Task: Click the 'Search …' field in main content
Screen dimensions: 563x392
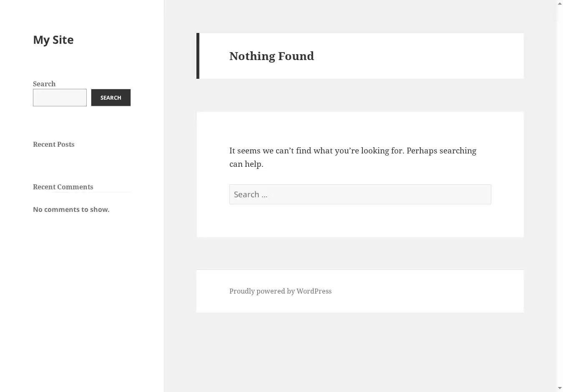Action: [360, 194]
